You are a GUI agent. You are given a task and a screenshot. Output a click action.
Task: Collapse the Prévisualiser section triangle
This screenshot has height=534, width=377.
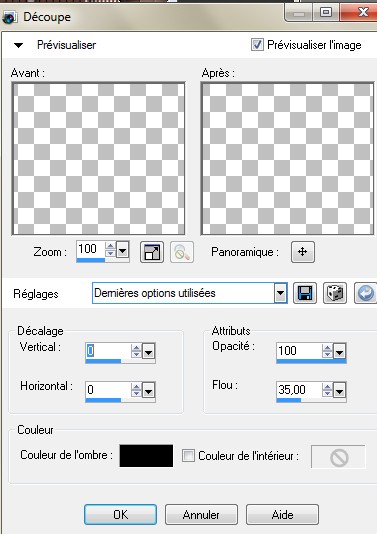(18, 45)
